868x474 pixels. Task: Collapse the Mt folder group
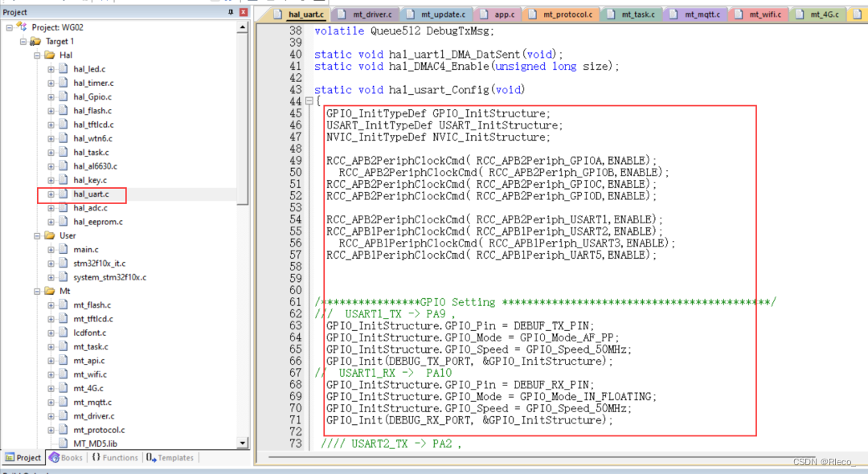tap(37, 291)
